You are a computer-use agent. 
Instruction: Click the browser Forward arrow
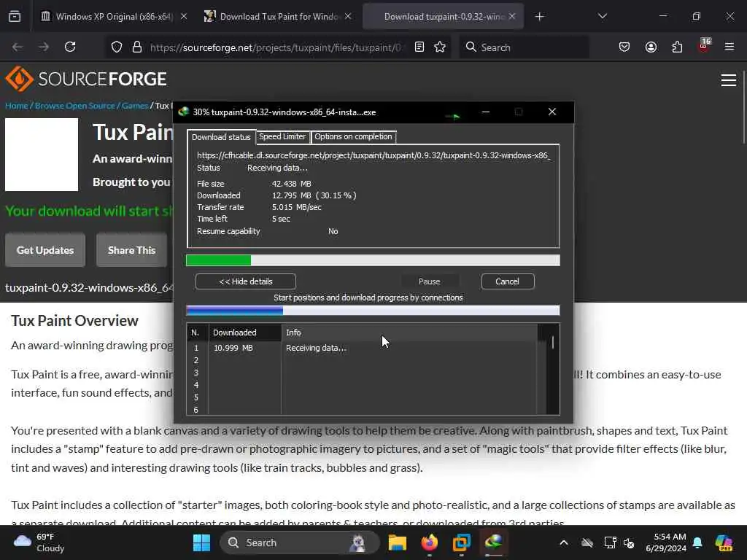(44, 47)
